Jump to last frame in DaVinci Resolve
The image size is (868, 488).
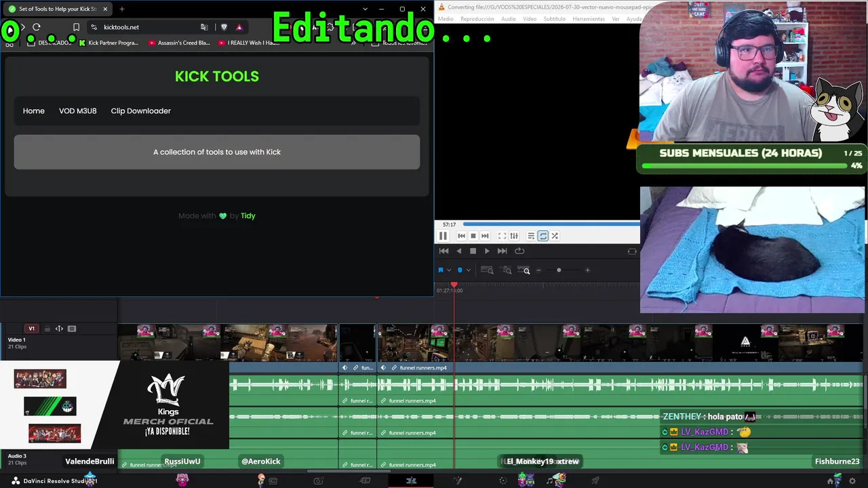point(502,251)
